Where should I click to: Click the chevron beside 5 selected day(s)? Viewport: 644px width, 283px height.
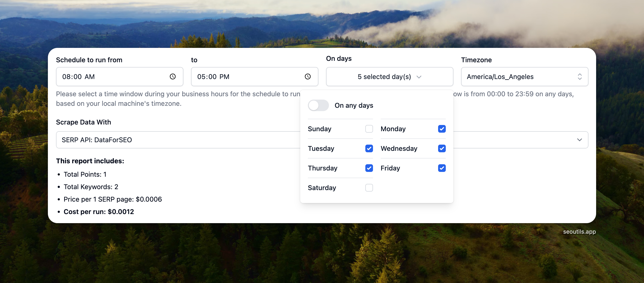419,77
